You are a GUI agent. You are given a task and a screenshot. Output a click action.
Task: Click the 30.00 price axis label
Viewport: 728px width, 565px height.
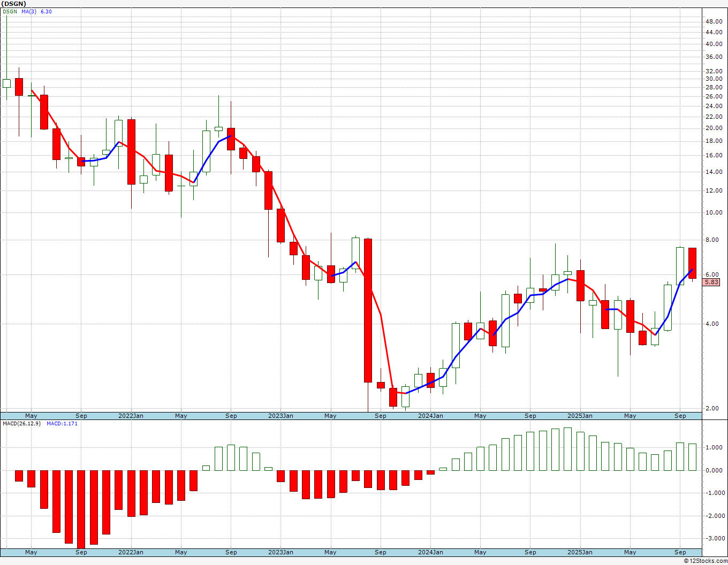tap(714, 79)
